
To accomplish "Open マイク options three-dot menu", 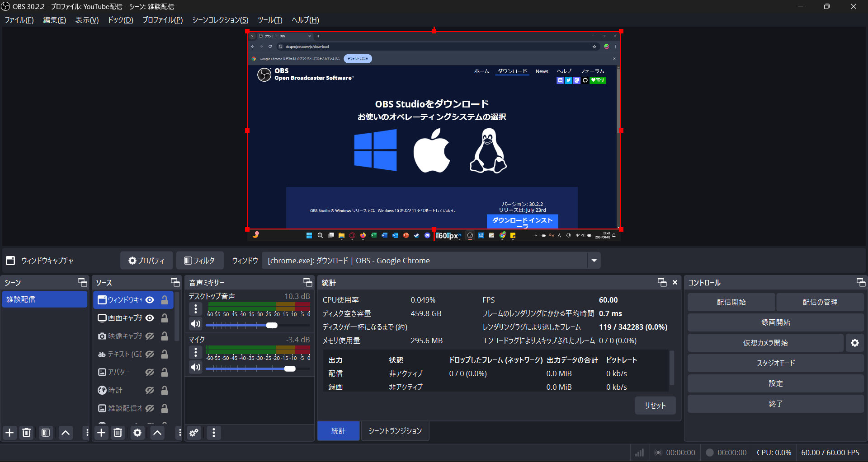I will (196, 352).
